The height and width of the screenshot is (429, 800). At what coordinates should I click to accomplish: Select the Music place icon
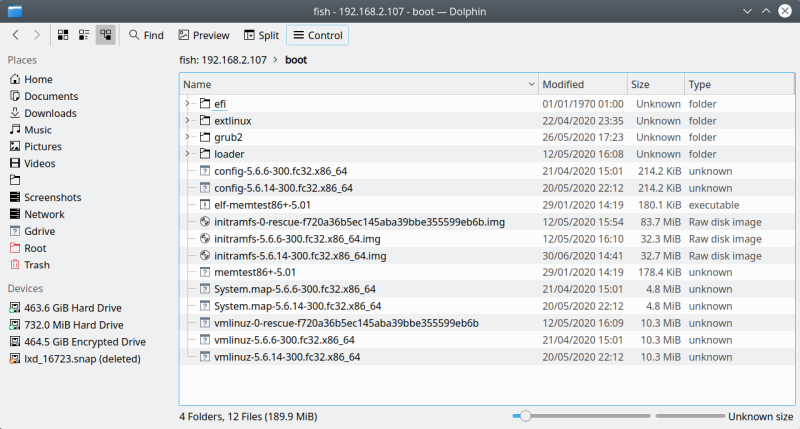pyautogui.click(x=16, y=130)
